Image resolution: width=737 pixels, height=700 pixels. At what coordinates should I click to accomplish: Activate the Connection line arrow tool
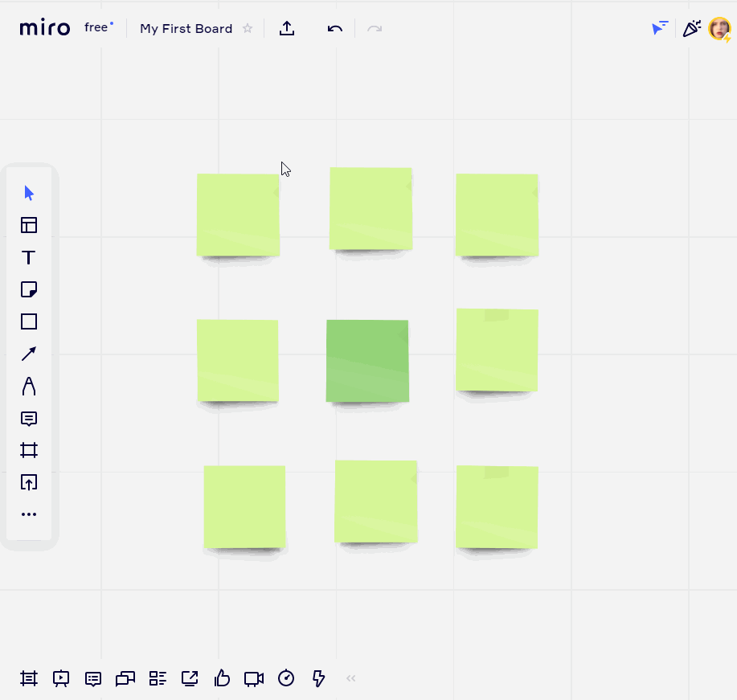29,354
